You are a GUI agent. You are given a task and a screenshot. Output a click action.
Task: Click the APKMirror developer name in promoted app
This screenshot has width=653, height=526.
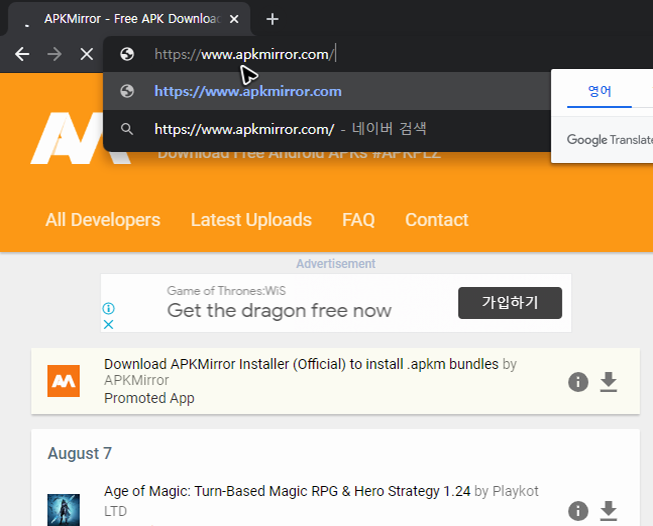(137, 380)
